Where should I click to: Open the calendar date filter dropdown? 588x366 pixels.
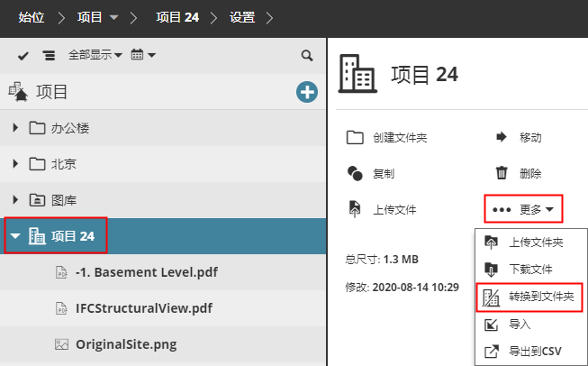point(143,55)
